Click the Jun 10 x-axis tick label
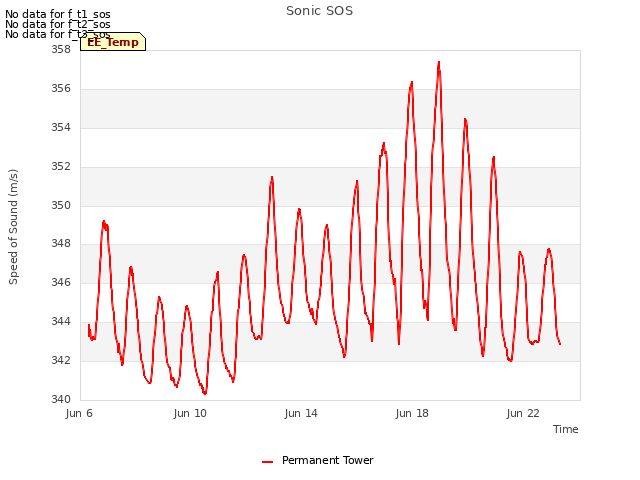Screen dimensions: 640x480 (x=190, y=413)
